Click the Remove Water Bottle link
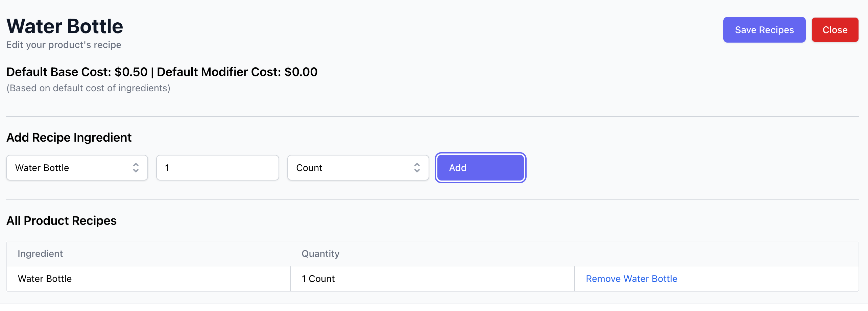Viewport: 868px width, 311px height. [x=631, y=279]
